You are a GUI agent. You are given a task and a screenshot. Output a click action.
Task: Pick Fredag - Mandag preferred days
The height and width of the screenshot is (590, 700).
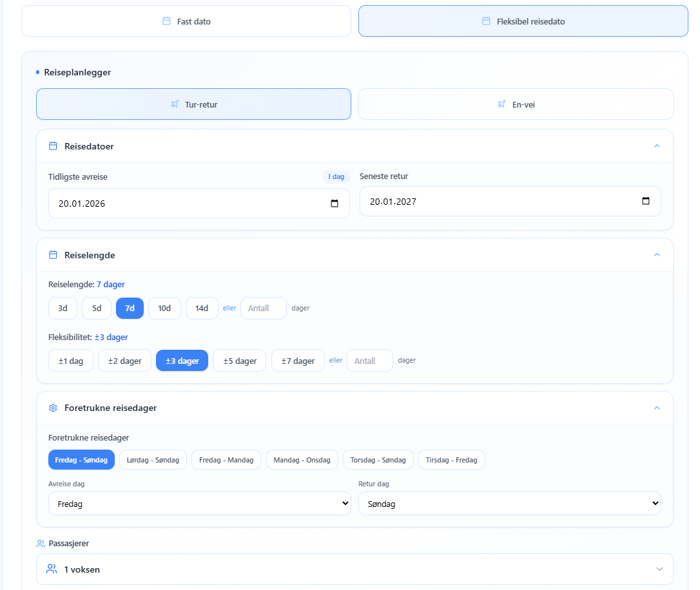pyautogui.click(x=226, y=460)
